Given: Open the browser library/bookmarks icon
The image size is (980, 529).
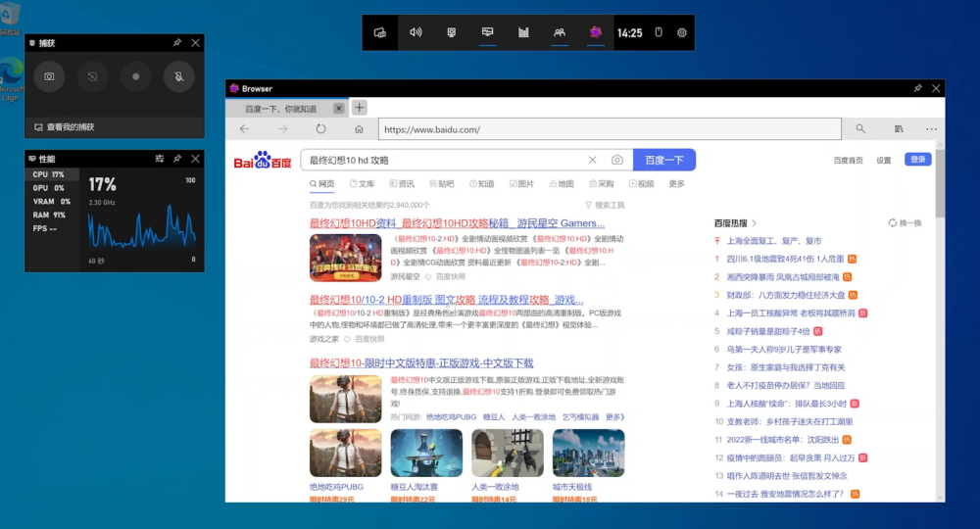Looking at the screenshot, I should (x=899, y=128).
